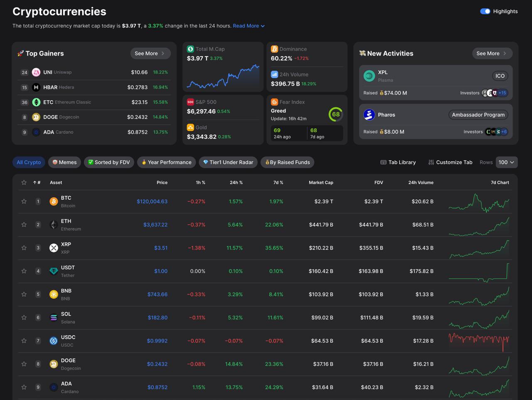Viewport: 532px width, 400px height.
Task: Click the XRP logo icon in table
Action: click(x=54, y=248)
